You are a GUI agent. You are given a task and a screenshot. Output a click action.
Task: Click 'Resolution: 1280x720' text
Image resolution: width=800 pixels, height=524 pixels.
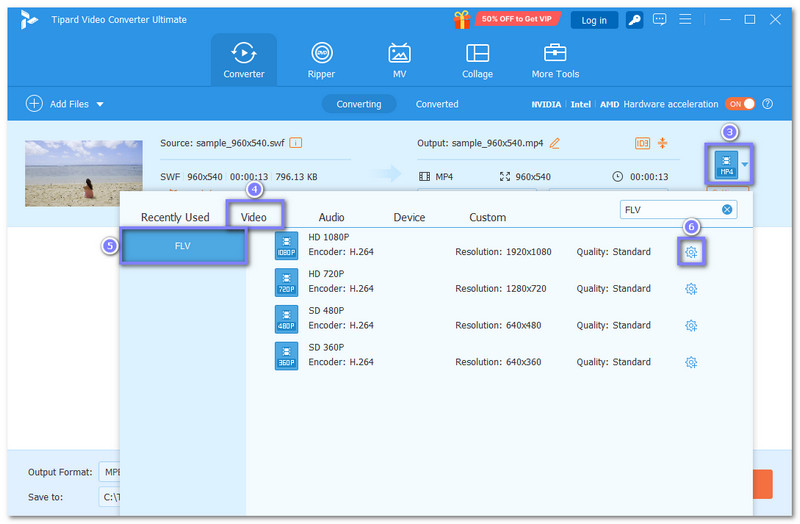(501, 289)
